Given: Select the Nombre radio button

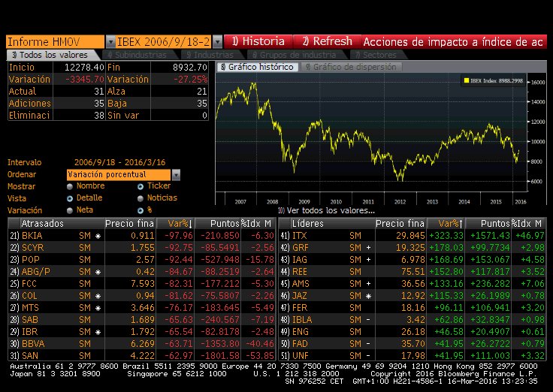Looking at the screenshot, I should 70,186.
